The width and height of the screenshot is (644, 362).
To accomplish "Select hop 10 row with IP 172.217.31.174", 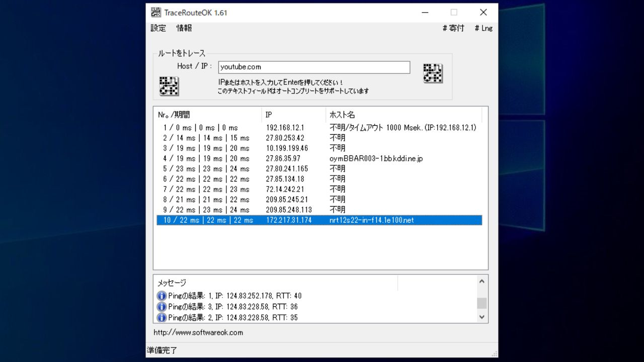I will 319,220.
